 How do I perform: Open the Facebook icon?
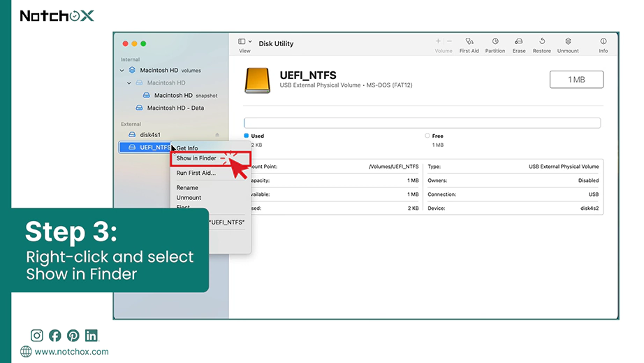point(55,336)
